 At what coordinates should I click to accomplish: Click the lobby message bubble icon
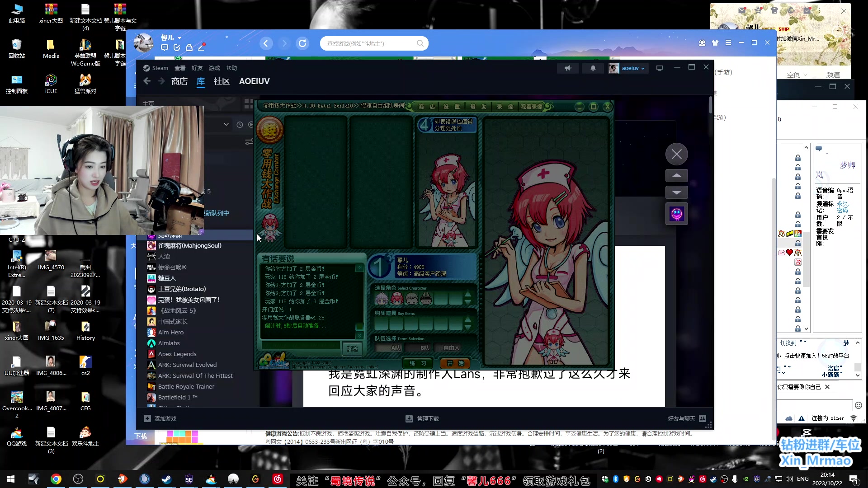165,48
